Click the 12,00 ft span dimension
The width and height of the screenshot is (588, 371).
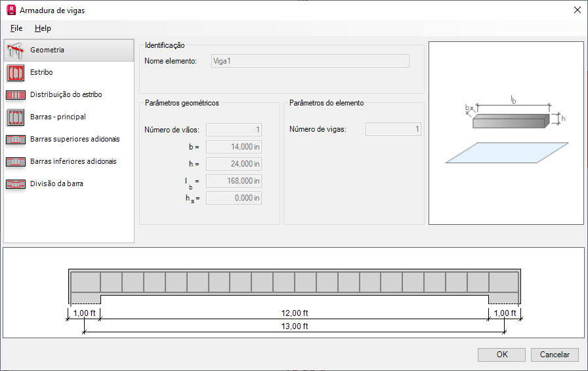coord(295,313)
